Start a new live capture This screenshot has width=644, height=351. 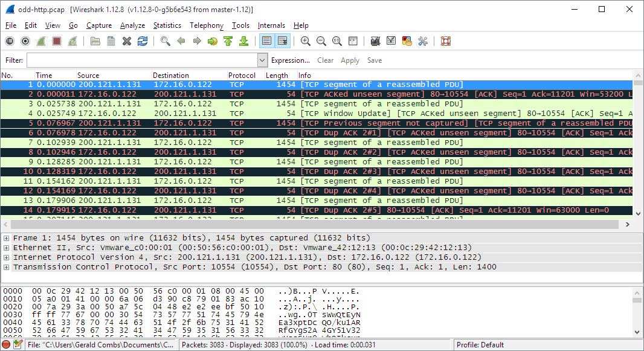pos(40,40)
